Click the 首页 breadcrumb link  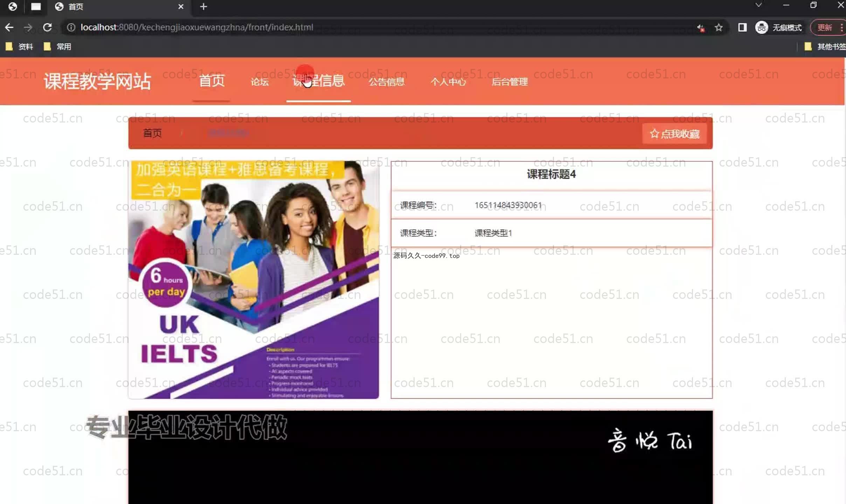click(x=152, y=133)
